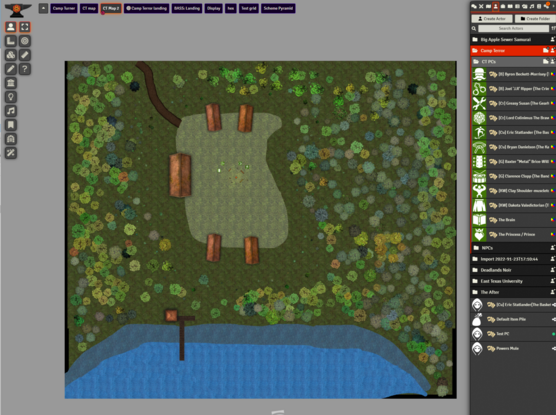Select the Token Controls tool
The height and width of the screenshot is (415, 556).
11,27
